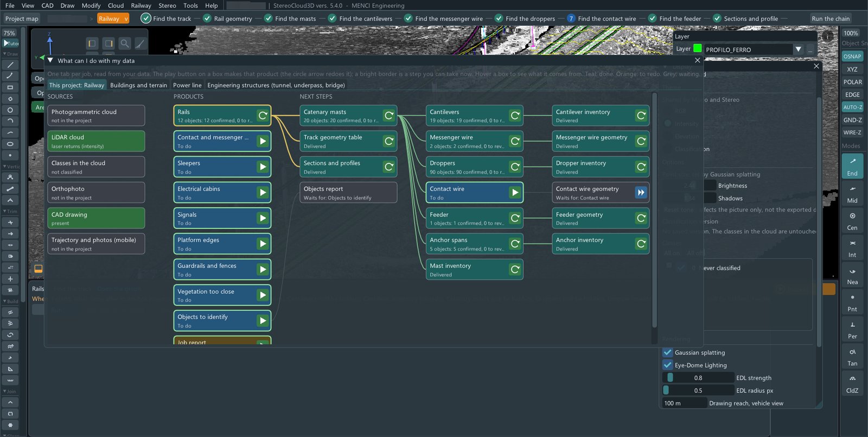Start the Guardrails and fences job
Screen dimensions: 868x437
point(263,269)
